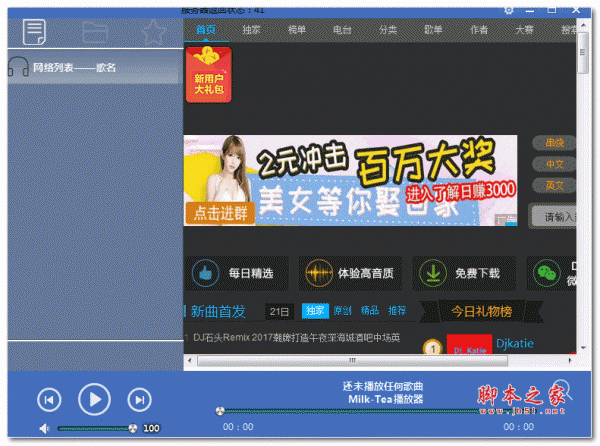This screenshot has height=446, width=600.
Task: Switch to the 大赛 tab
Action: coord(524,30)
